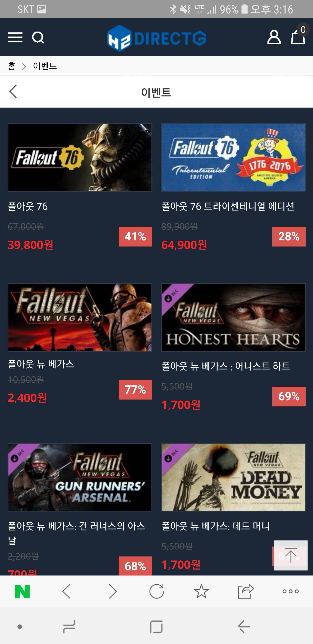
Task: Open the 폴아웃 76 트라이센테니얼 에디션 title
Action: [228, 206]
